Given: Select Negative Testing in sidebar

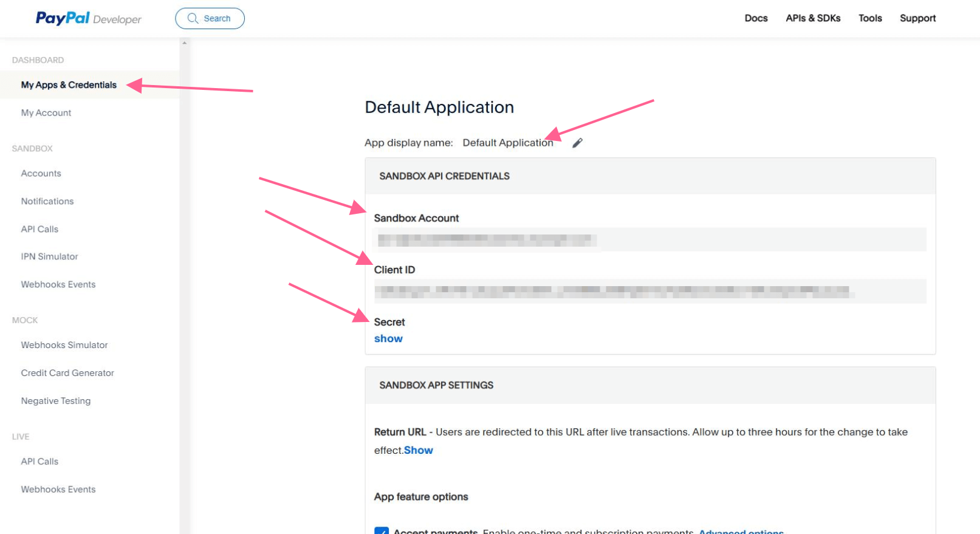Looking at the screenshot, I should pyautogui.click(x=56, y=401).
